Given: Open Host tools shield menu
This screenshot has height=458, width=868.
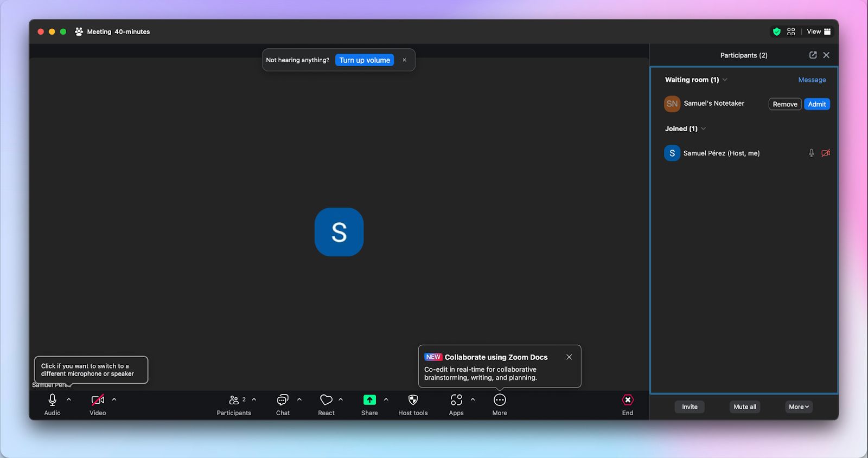Looking at the screenshot, I should pyautogui.click(x=413, y=405).
